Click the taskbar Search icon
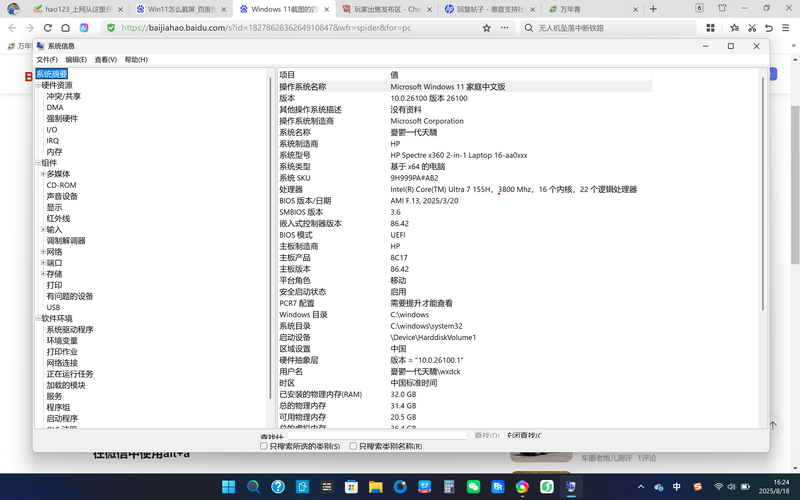 point(252,487)
